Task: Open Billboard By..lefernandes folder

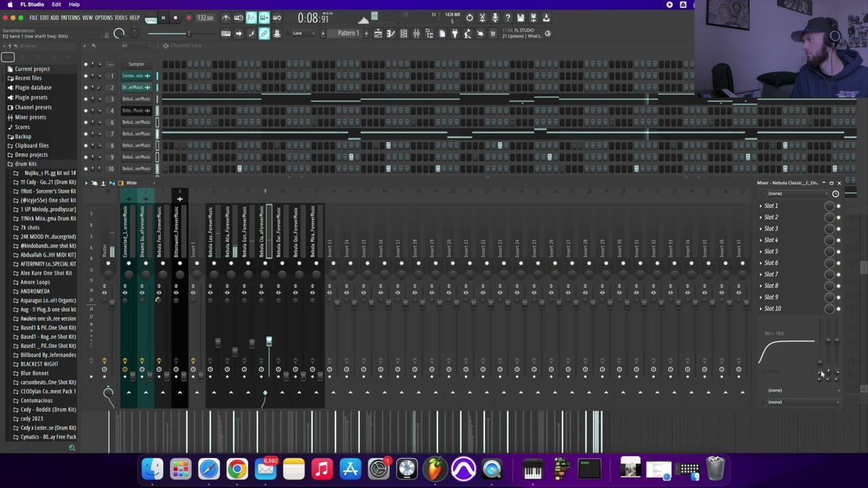Action: pos(48,355)
